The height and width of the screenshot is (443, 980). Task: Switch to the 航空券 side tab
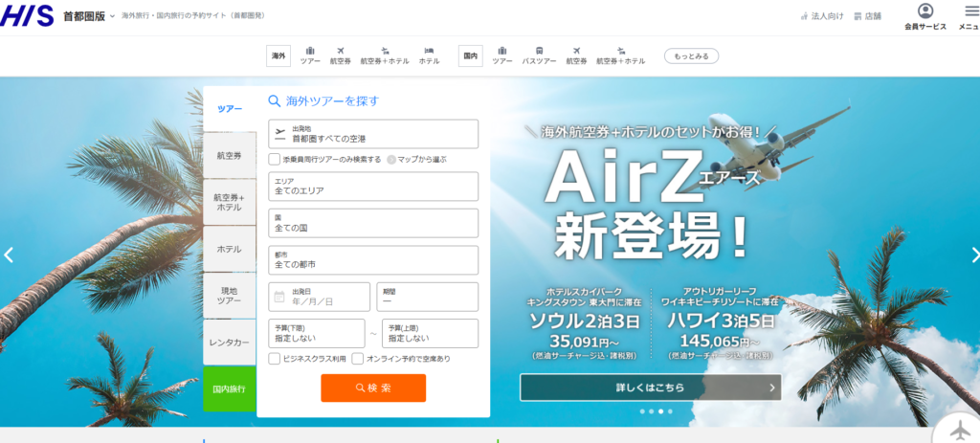(x=230, y=155)
